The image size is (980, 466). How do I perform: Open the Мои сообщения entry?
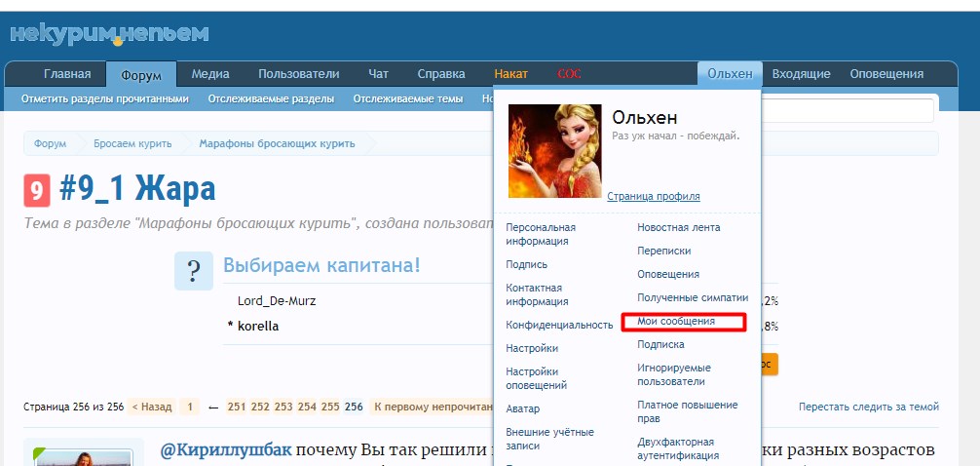click(x=676, y=321)
